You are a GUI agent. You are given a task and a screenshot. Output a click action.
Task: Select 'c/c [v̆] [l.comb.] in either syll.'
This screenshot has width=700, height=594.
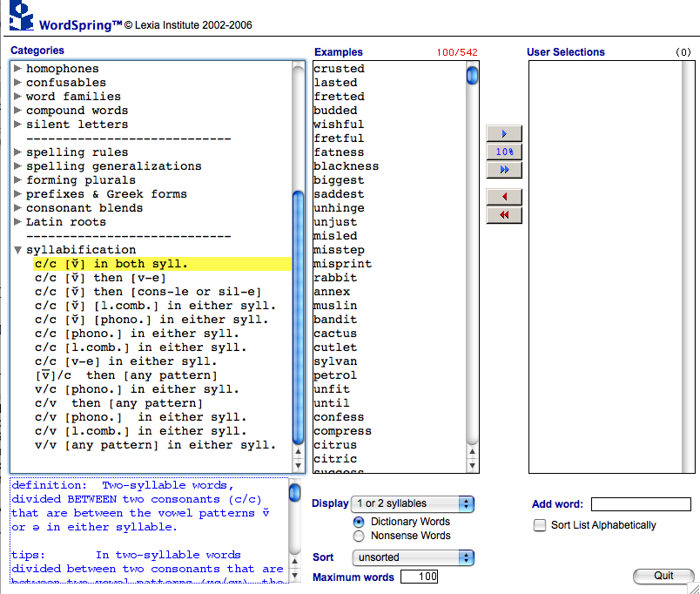point(155,306)
